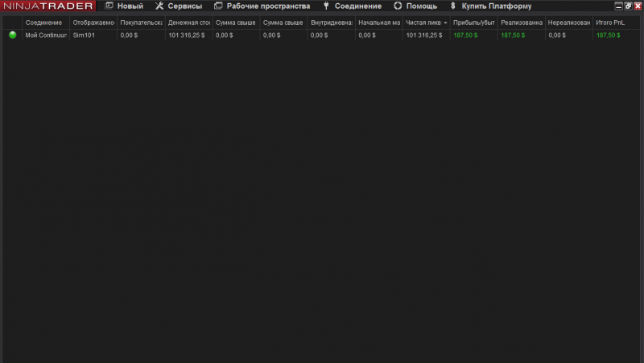Minimize the NinjaTrader window
The height and width of the screenshot is (363, 644).
[618, 6]
